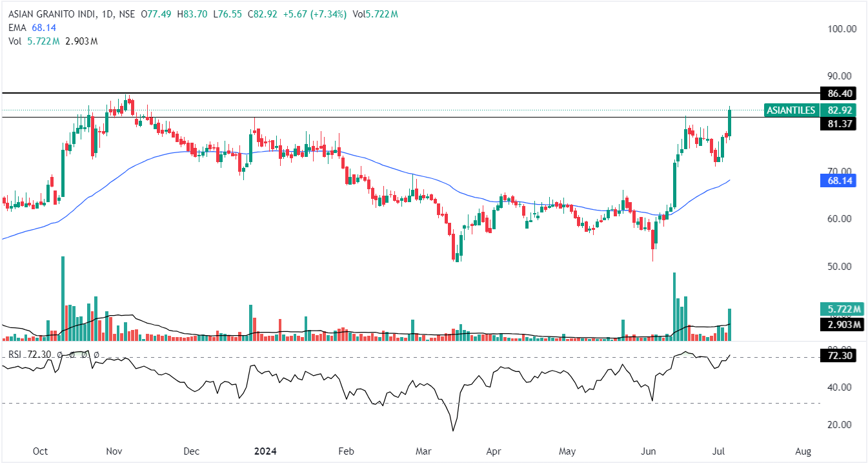This screenshot has width=868, height=463.
Task: Click the bold 2024 time axis label
Action: point(265,450)
